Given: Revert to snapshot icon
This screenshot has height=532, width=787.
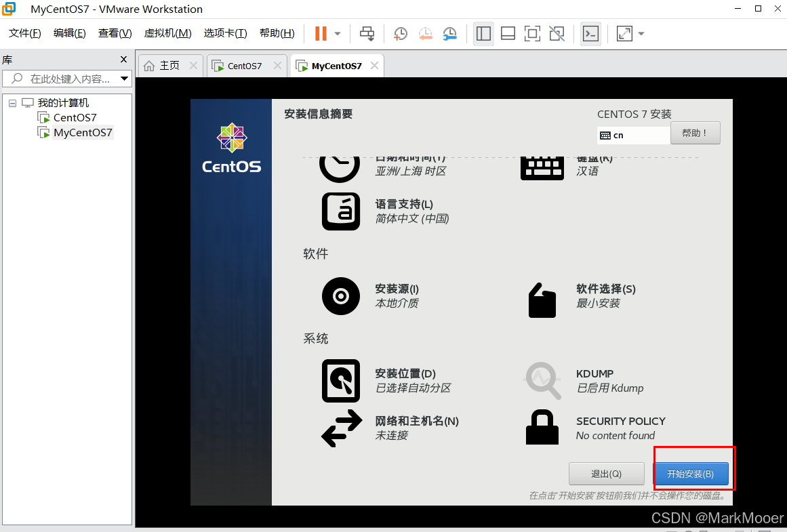Looking at the screenshot, I should coord(425,34).
